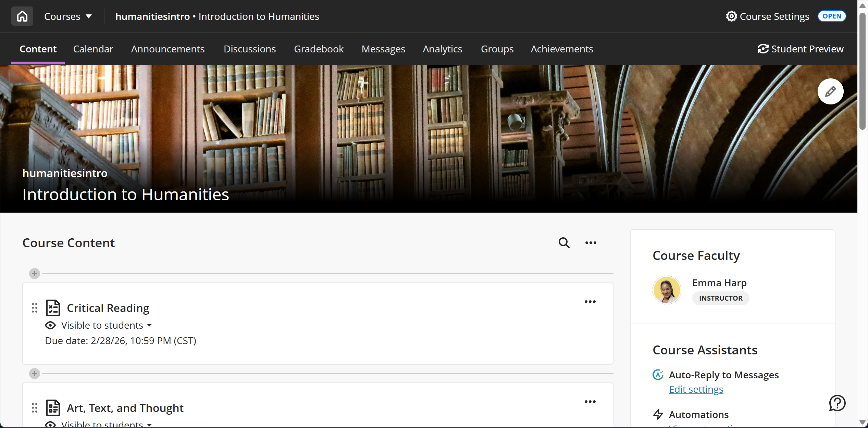Viewport: 868px width, 428px height.
Task: Open the Course Content ellipsis menu
Action: coord(590,243)
